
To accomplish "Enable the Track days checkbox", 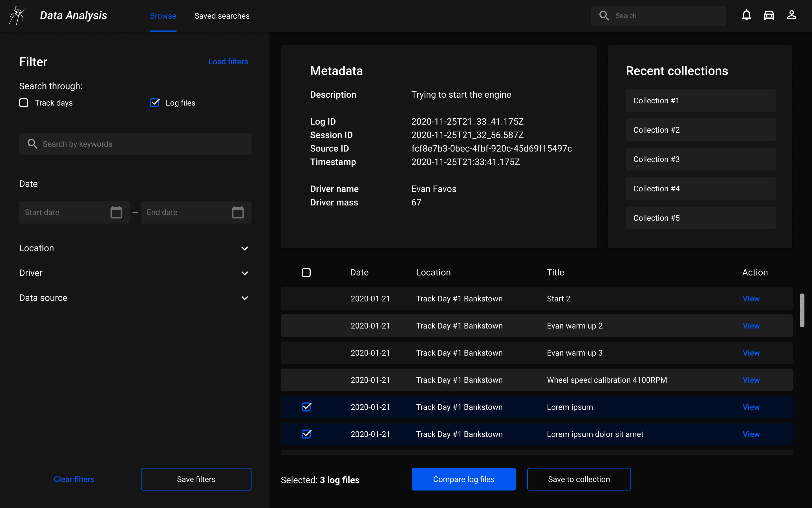I will click(x=24, y=103).
